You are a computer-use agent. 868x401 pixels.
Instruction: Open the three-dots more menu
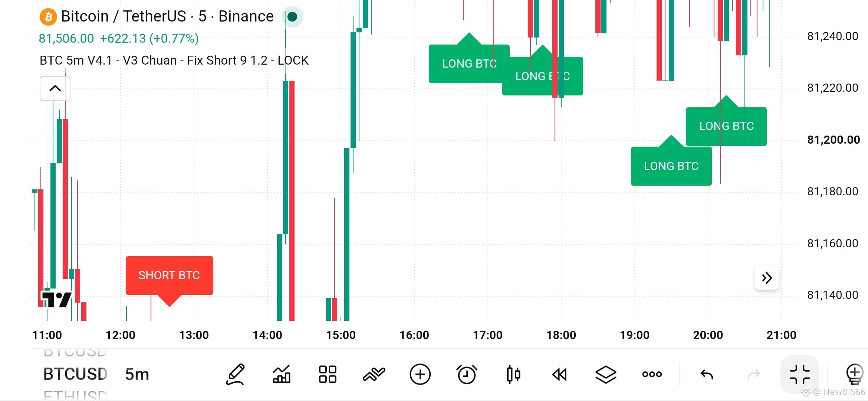pyautogui.click(x=652, y=374)
